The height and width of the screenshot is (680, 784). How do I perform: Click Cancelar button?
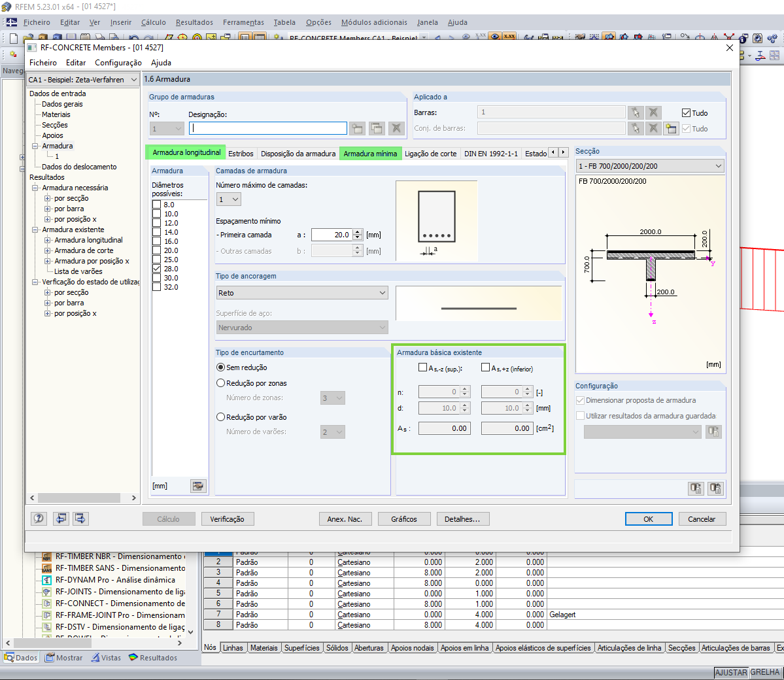[702, 519]
